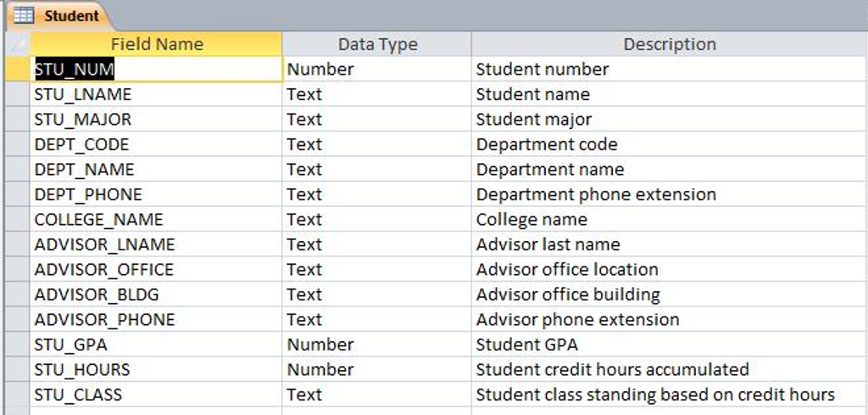The height and width of the screenshot is (415, 868).
Task: Open the Data Type cell for STU_GPA
Action: coord(377,345)
